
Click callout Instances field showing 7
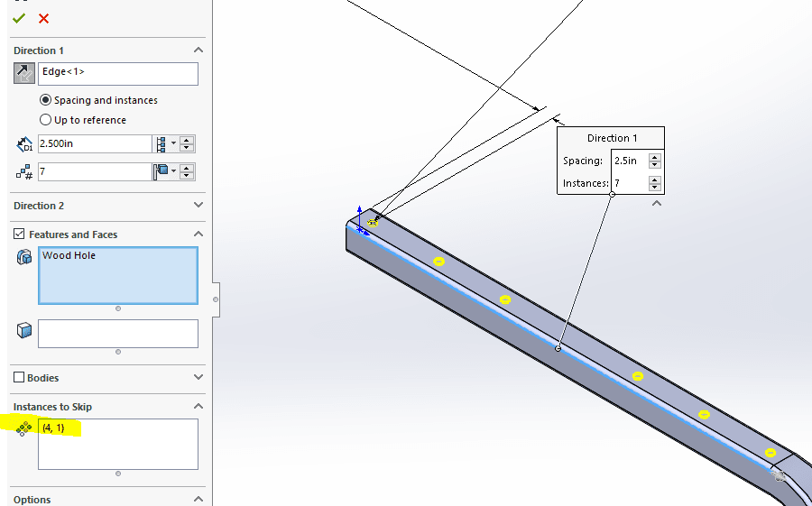pos(629,183)
